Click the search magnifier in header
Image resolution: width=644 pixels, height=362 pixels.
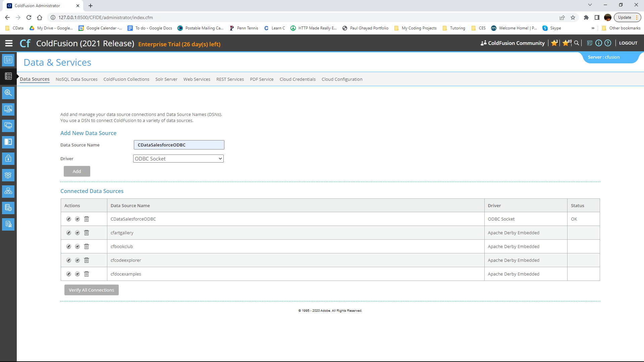(x=577, y=43)
